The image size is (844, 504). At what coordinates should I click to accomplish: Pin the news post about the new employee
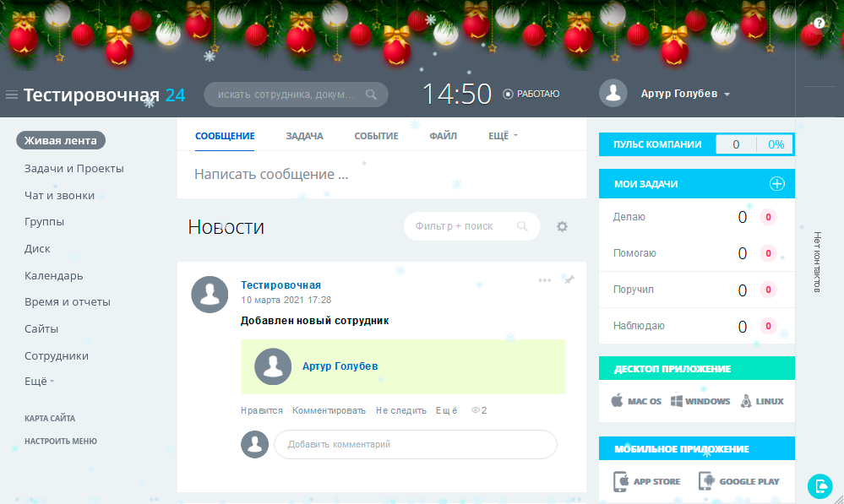pyautogui.click(x=569, y=279)
